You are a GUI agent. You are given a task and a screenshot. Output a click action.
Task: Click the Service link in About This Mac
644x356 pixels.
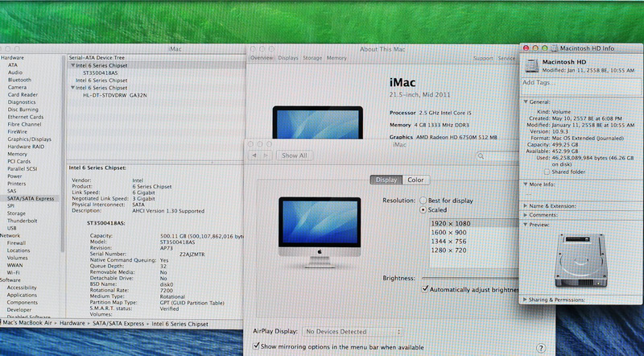(x=506, y=58)
